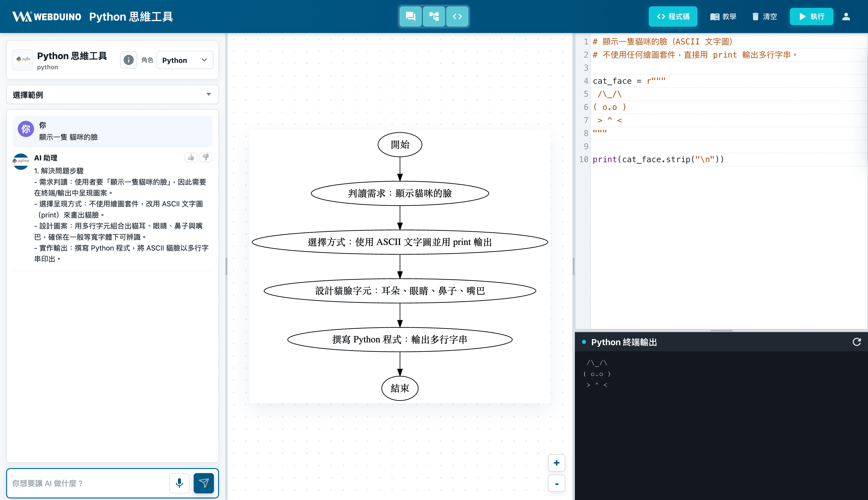This screenshot has width=868, height=500.
Task: Select the 撰寫 Python 程式 flowchart node
Action: click(400, 340)
